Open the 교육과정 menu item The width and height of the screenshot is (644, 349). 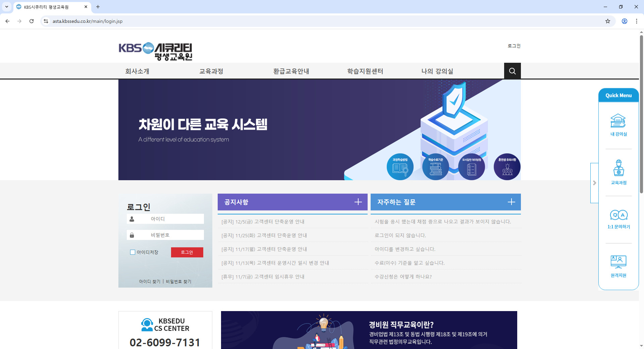click(211, 71)
